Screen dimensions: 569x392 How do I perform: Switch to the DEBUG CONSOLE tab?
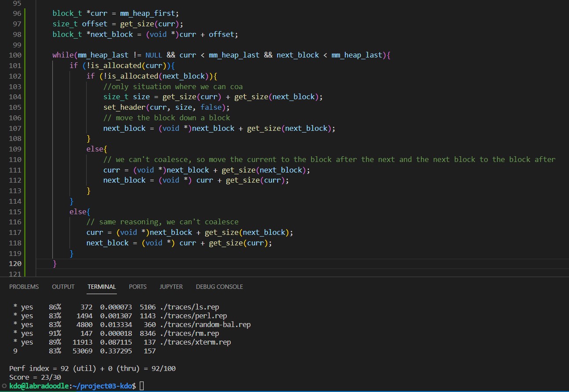(219, 287)
